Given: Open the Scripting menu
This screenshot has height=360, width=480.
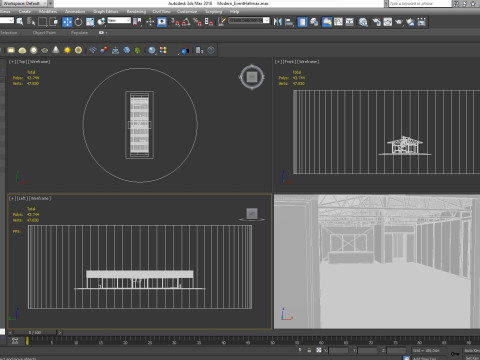Looking at the screenshot, I should [214, 11].
